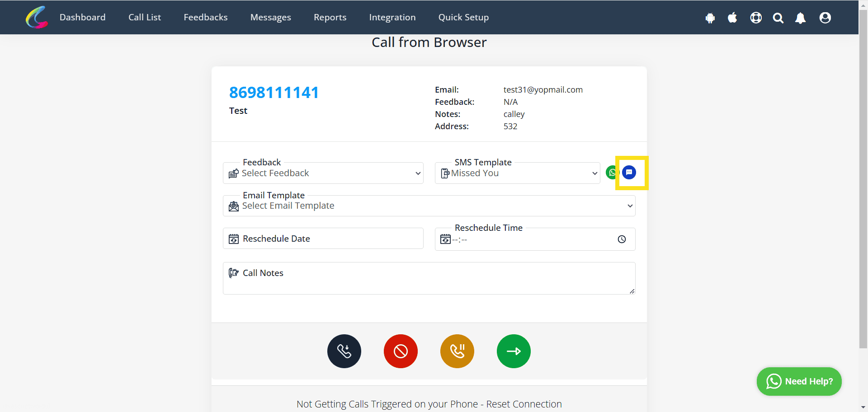Click into the Call Notes text area
This screenshot has height=412, width=868.
point(429,278)
